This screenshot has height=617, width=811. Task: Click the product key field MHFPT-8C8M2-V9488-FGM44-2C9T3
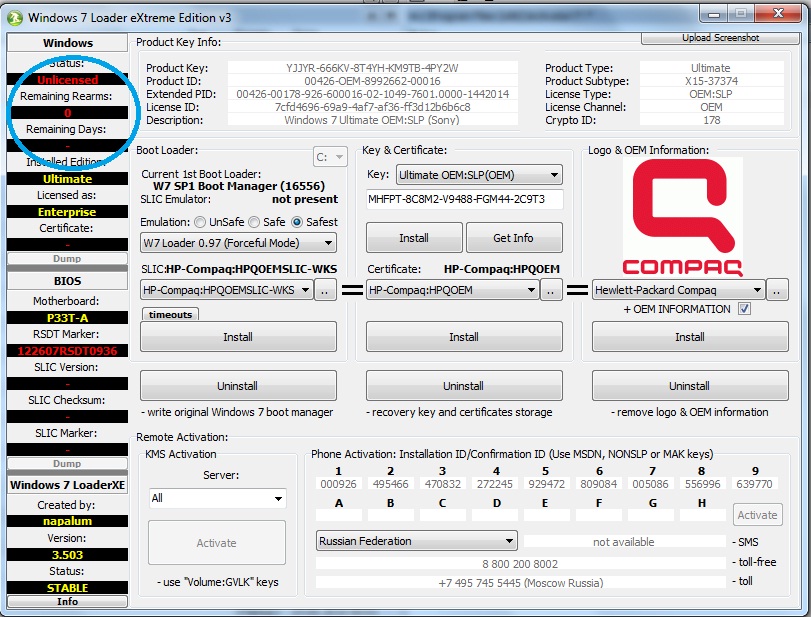pyautogui.click(x=464, y=199)
